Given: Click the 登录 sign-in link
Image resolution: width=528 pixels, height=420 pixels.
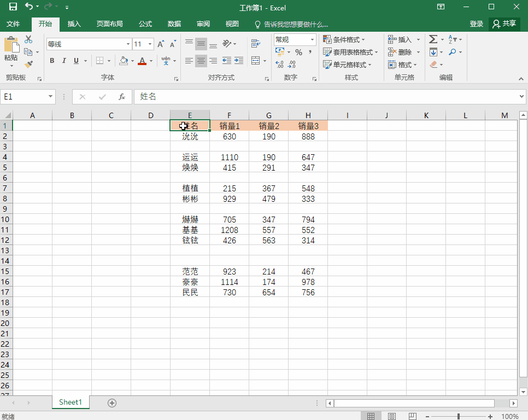Looking at the screenshot, I should pos(476,24).
